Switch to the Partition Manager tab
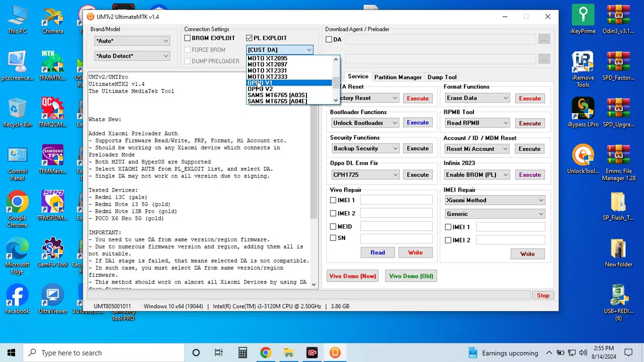The height and width of the screenshot is (362, 644). [397, 77]
